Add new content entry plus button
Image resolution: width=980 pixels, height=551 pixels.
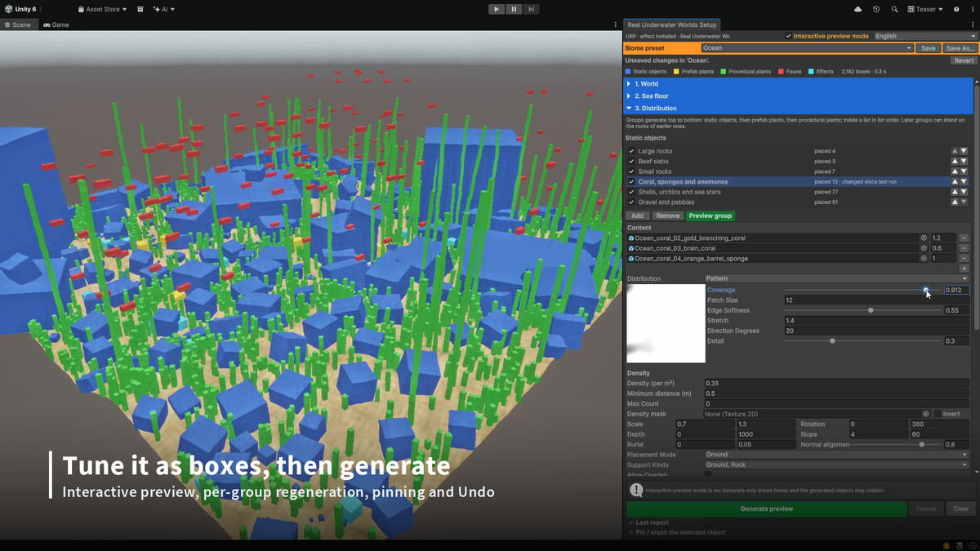tap(964, 268)
